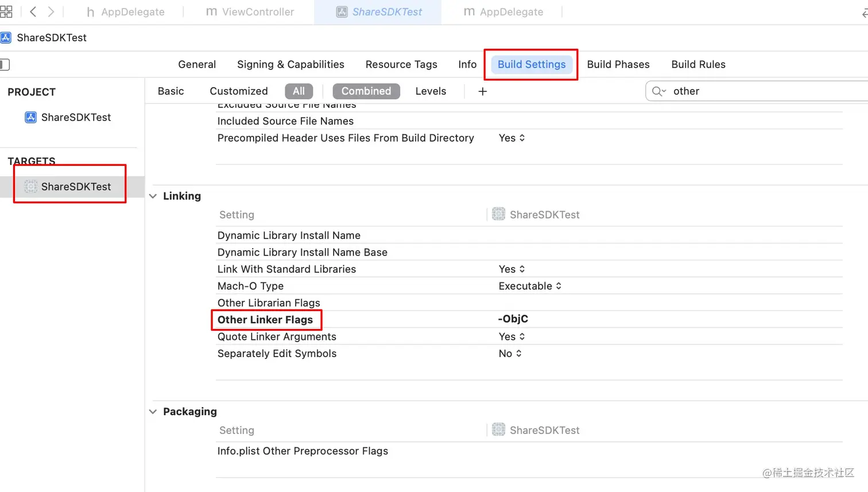Click the search field containing 'other'
The image size is (868, 492).
tap(757, 91)
